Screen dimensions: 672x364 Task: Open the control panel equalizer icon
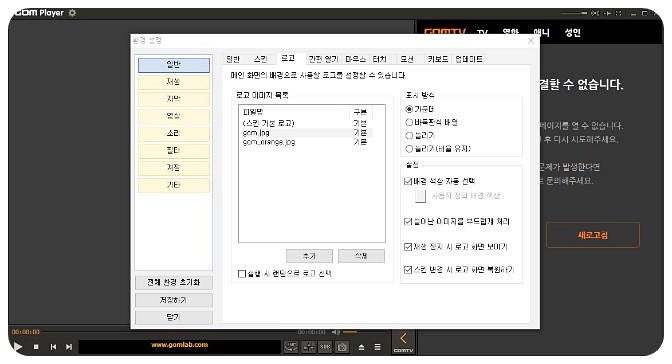pyautogui.click(x=309, y=347)
